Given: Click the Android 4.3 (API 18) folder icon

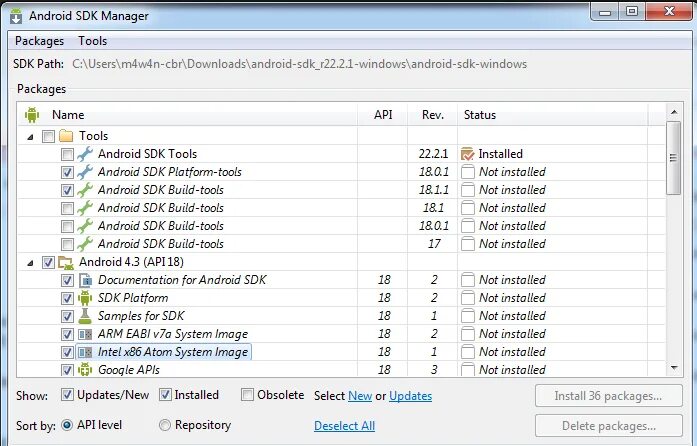Looking at the screenshot, I should [66, 262].
